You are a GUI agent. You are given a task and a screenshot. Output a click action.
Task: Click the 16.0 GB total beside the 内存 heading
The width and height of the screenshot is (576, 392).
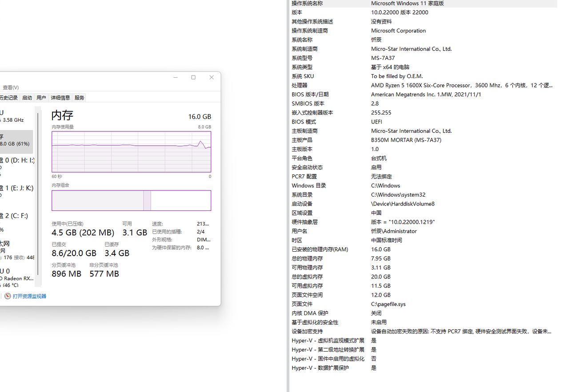[x=200, y=116]
